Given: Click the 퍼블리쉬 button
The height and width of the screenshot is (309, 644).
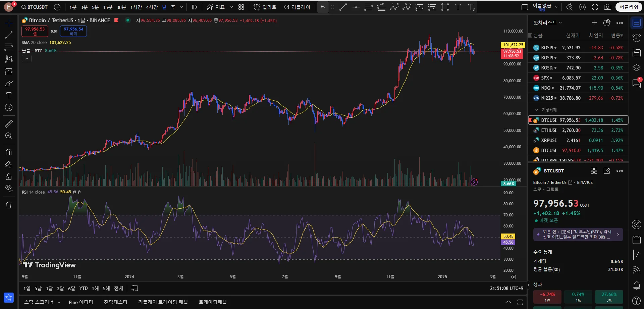Looking at the screenshot, I should pyautogui.click(x=628, y=7).
